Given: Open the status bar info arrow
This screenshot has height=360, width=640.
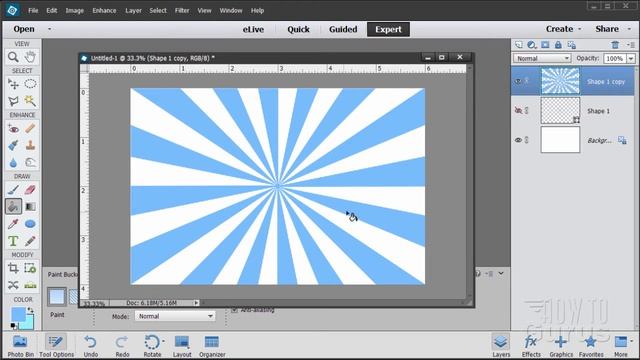Looking at the screenshot, I should [x=196, y=303].
